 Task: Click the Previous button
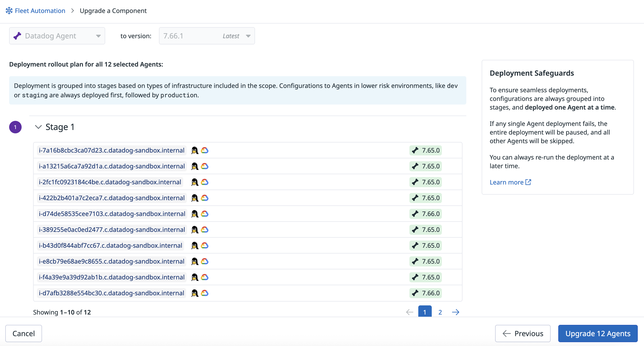[522, 333]
